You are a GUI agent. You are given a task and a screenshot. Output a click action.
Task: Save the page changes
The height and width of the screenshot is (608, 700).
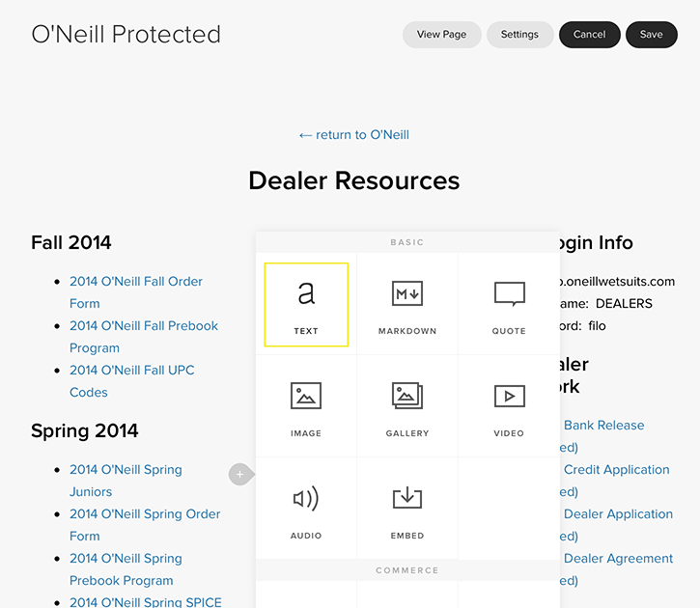click(652, 35)
